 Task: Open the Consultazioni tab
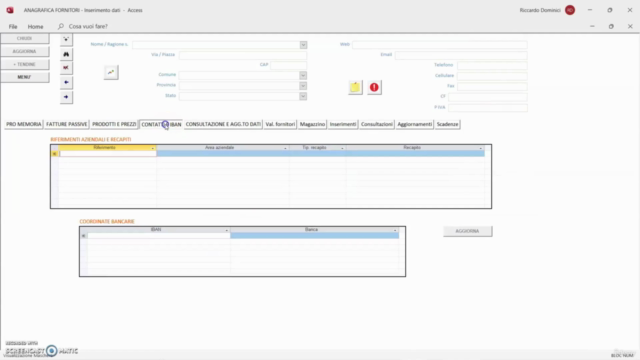click(x=377, y=124)
